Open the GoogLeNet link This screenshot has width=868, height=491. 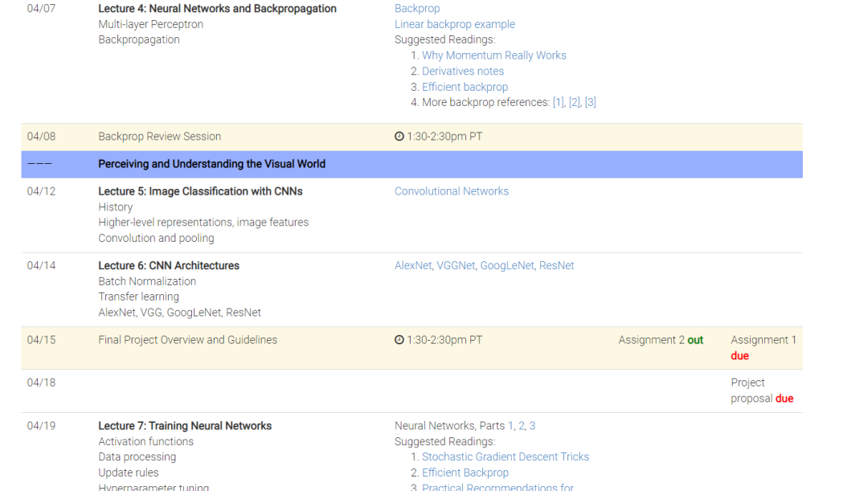(x=507, y=266)
